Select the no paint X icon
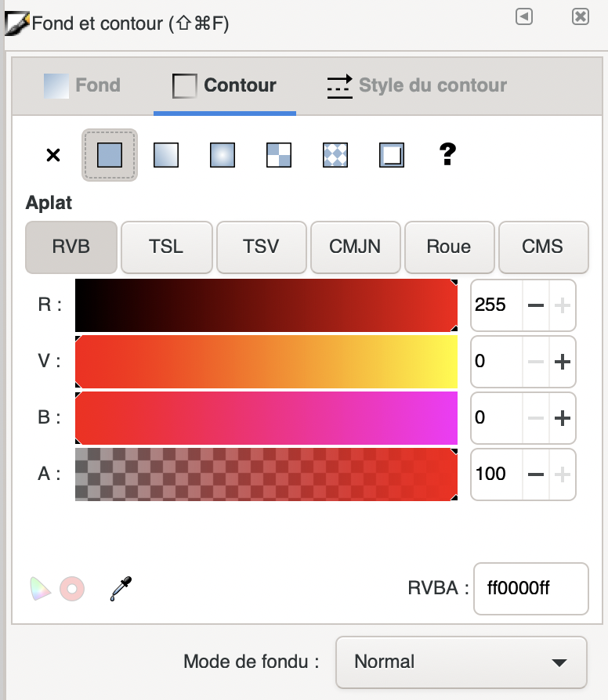Image resolution: width=608 pixels, height=700 pixels. pyautogui.click(x=53, y=155)
